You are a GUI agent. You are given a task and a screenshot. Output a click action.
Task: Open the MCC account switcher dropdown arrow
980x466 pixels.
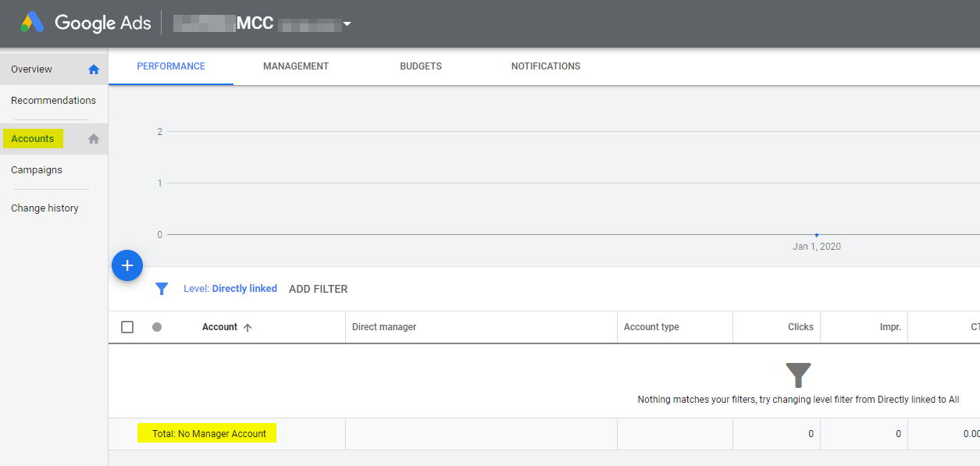click(347, 24)
